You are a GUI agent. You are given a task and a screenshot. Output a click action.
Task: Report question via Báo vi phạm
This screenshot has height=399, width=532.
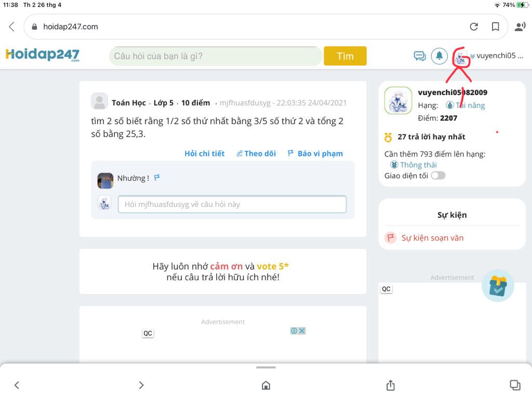(x=315, y=154)
